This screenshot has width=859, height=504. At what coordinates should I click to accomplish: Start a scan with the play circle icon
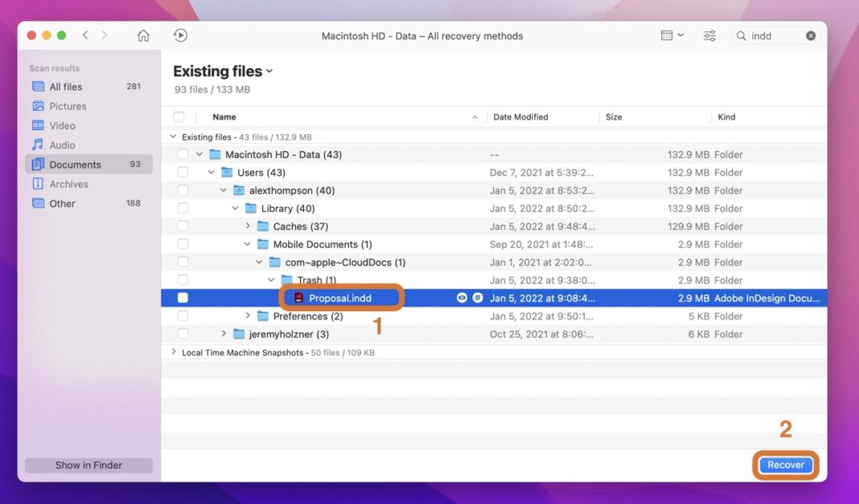(180, 35)
